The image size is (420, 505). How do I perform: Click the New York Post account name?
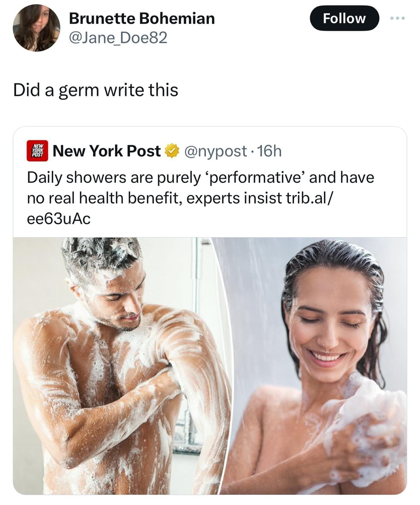pos(107,151)
